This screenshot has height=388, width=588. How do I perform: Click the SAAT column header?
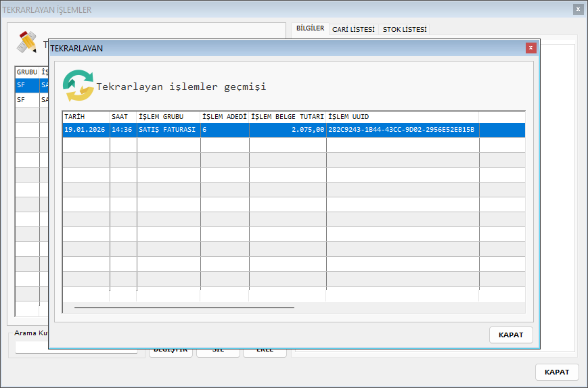(x=122, y=117)
